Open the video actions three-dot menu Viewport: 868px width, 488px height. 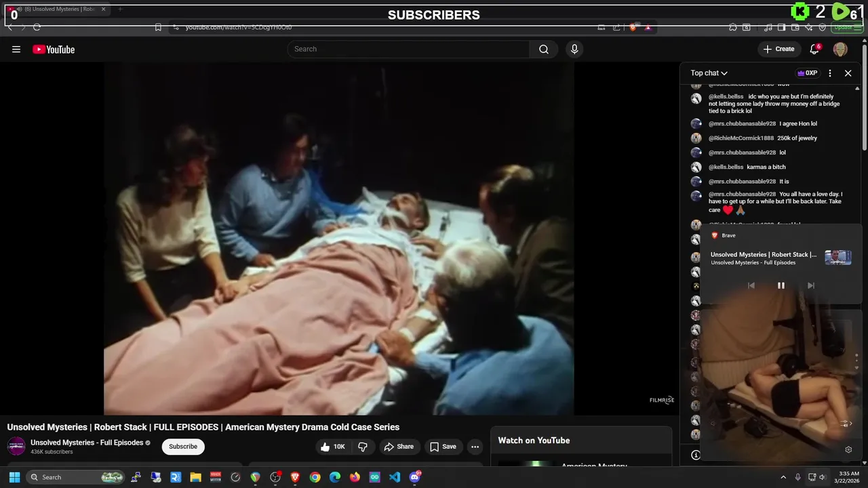tap(475, 447)
